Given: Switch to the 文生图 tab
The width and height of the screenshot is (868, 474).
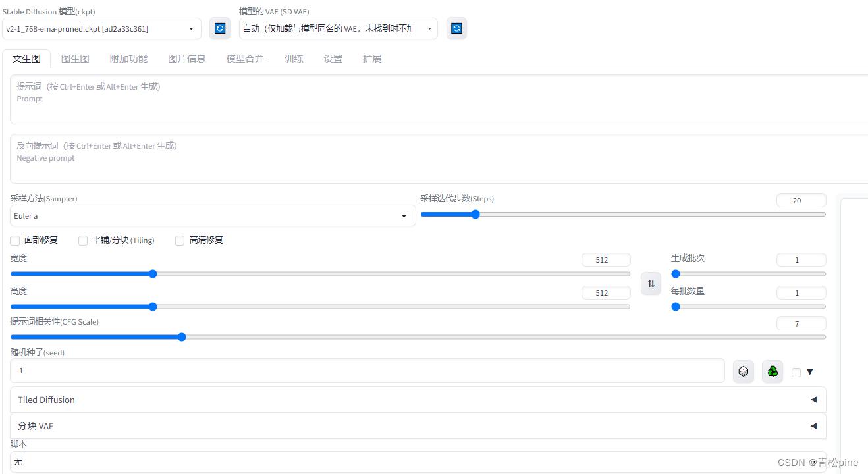Looking at the screenshot, I should [26, 59].
